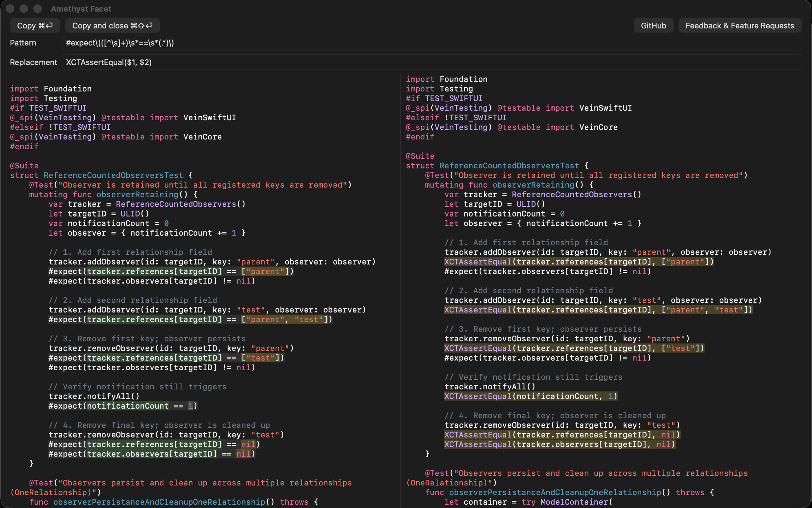
Task: Click 'XCTAssertEqual(tracker.observers[targetID], nil)' in right pane
Action: point(560,444)
